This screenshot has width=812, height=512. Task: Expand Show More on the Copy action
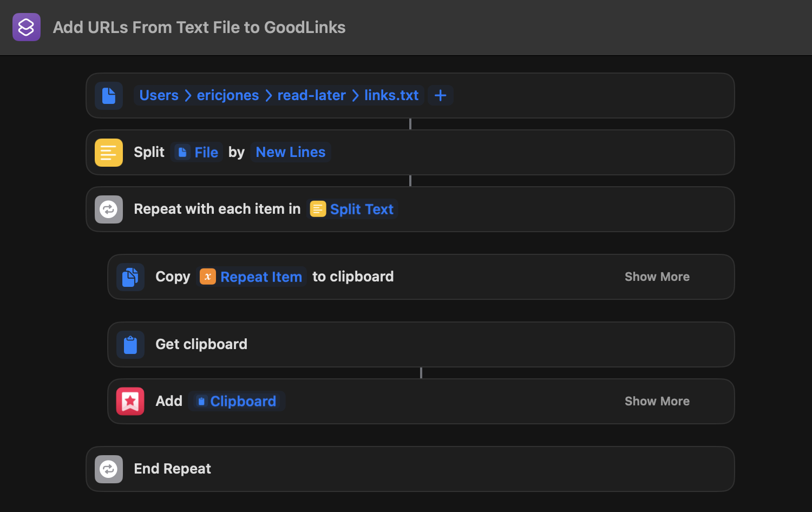[657, 277]
